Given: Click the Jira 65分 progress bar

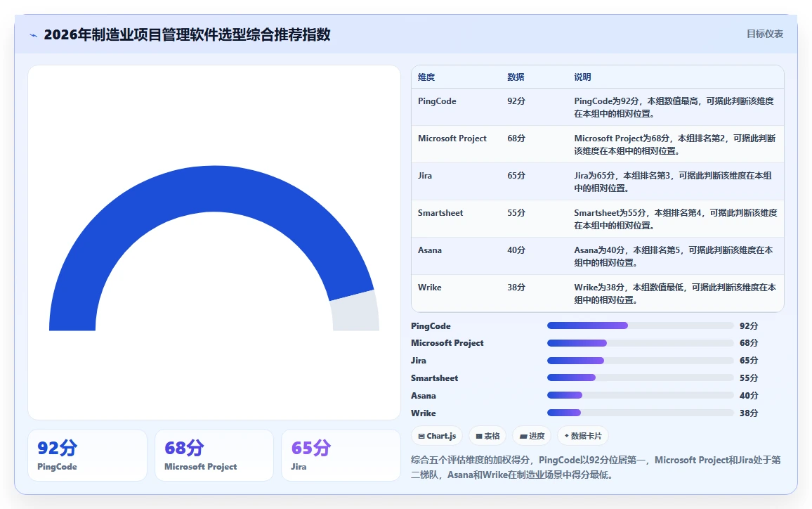Looking at the screenshot, I should [x=640, y=361].
